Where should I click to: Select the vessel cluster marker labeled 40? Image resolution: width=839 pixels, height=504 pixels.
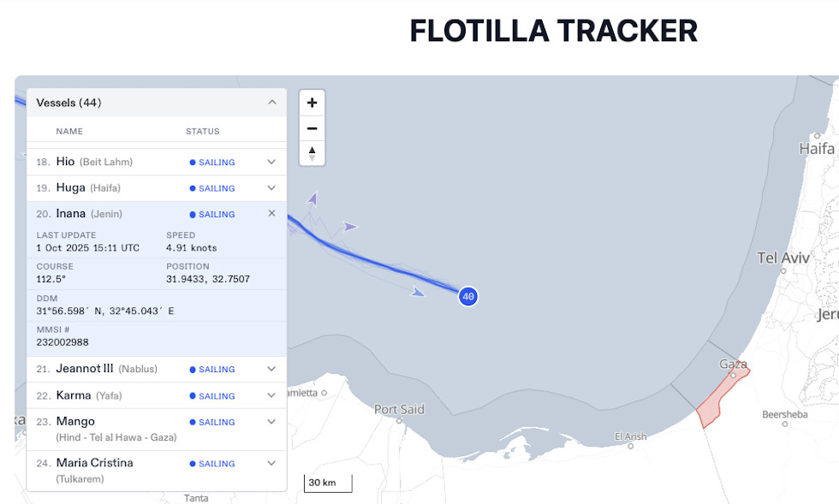467,296
